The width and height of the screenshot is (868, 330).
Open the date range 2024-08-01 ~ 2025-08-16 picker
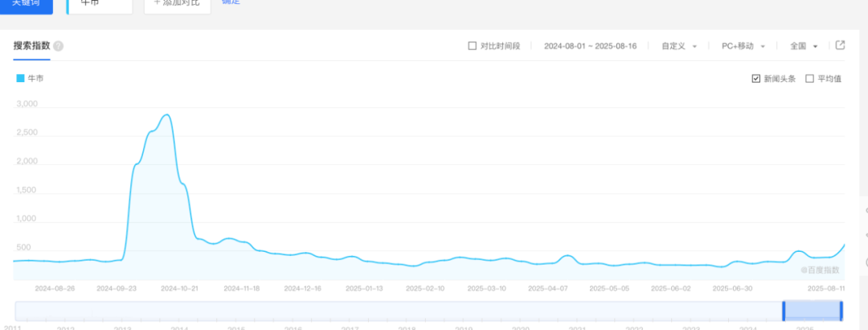click(x=590, y=46)
